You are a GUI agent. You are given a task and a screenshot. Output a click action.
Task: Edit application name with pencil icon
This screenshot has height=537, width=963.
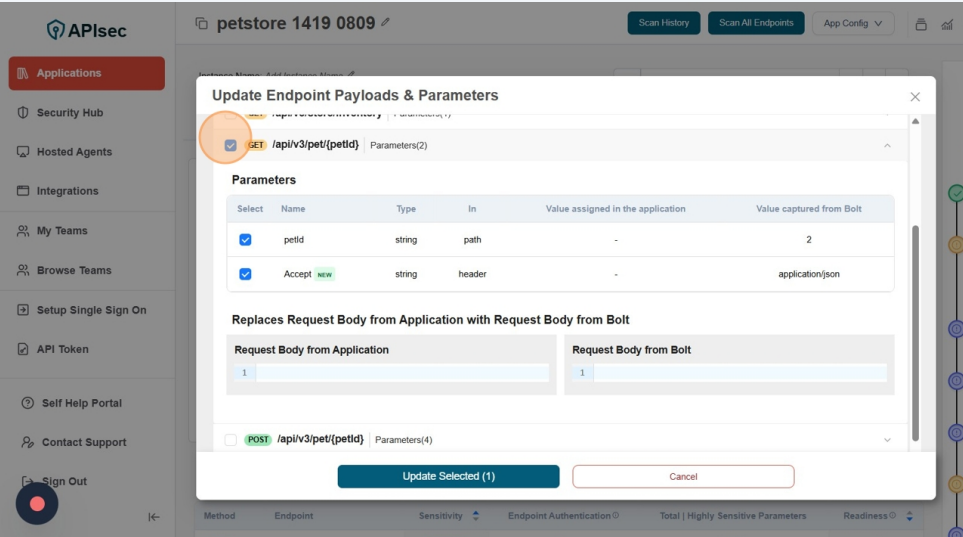click(x=385, y=22)
